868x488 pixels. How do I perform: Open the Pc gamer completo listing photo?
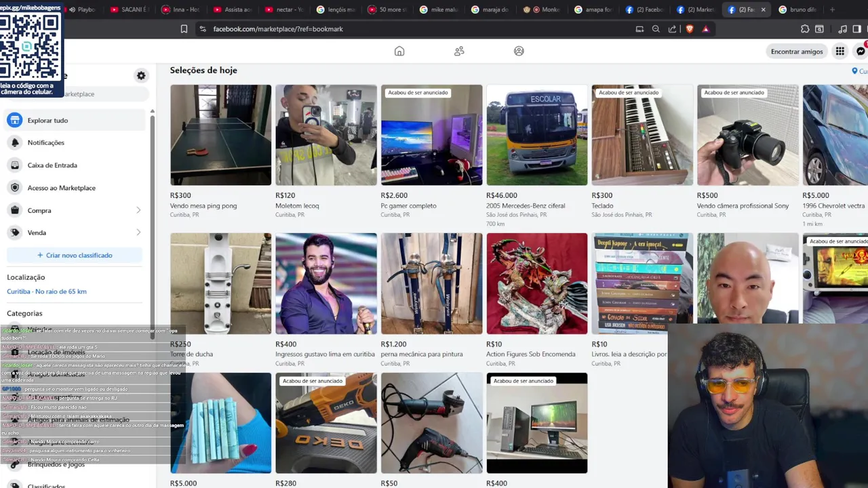click(431, 135)
